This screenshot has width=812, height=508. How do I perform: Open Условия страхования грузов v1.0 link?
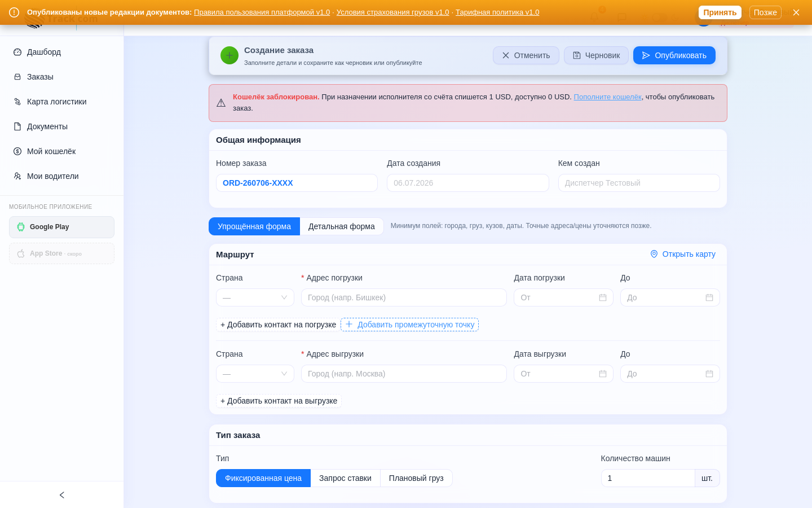(x=392, y=12)
